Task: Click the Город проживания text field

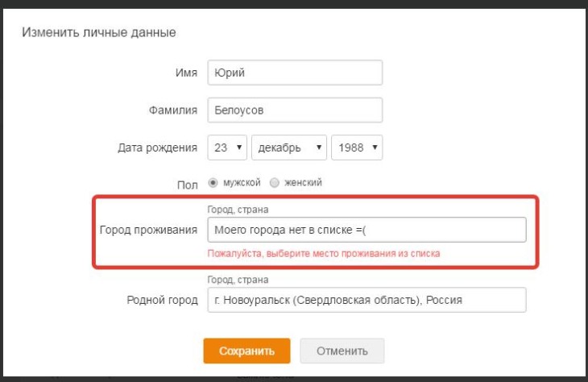Action: (x=366, y=230)
